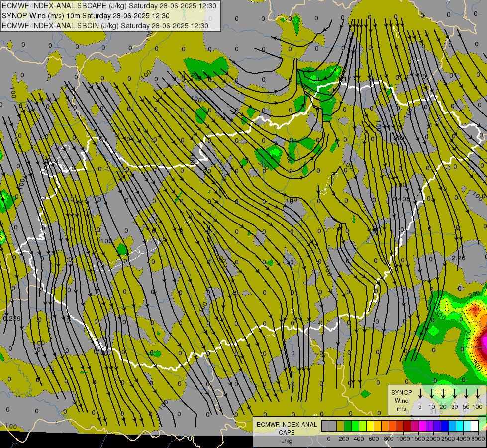The height and width of the screenshot is (448, 487).
Task: Click the 0.408 value on the map
Action: point(401,199)
